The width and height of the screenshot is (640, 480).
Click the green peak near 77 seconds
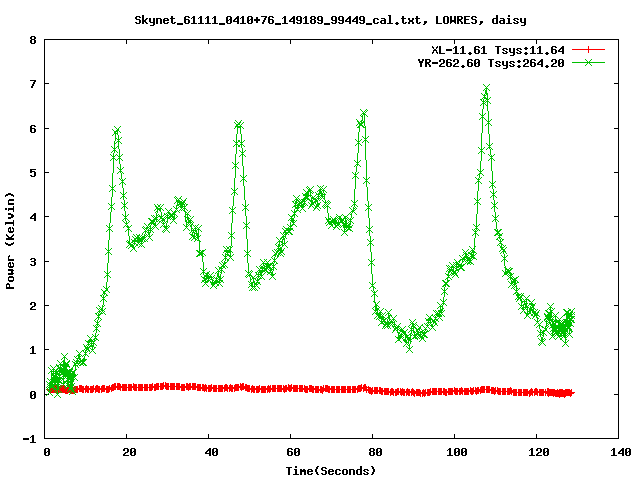click(363, 113)
